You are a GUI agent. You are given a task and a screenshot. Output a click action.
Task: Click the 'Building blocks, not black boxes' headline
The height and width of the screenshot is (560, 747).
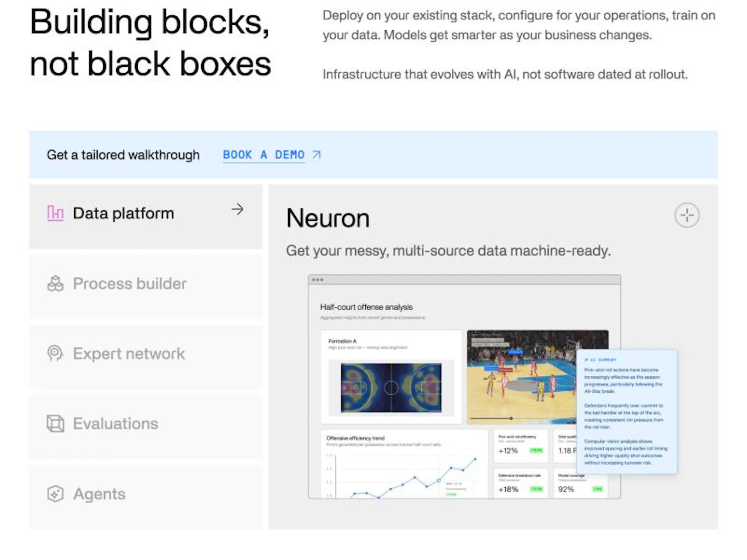(x=150, y=43)
